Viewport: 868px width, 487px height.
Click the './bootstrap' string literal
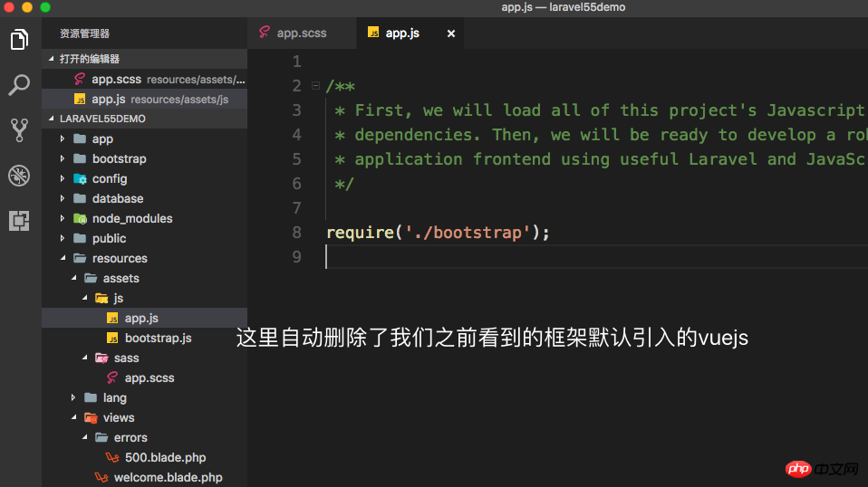click(468, 233)
